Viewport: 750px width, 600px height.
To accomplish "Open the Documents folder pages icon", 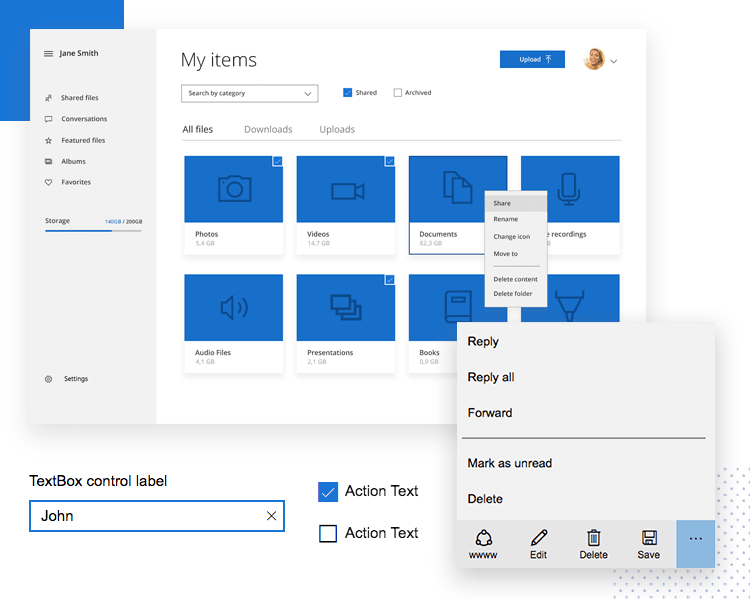I will tap(457, 187).
